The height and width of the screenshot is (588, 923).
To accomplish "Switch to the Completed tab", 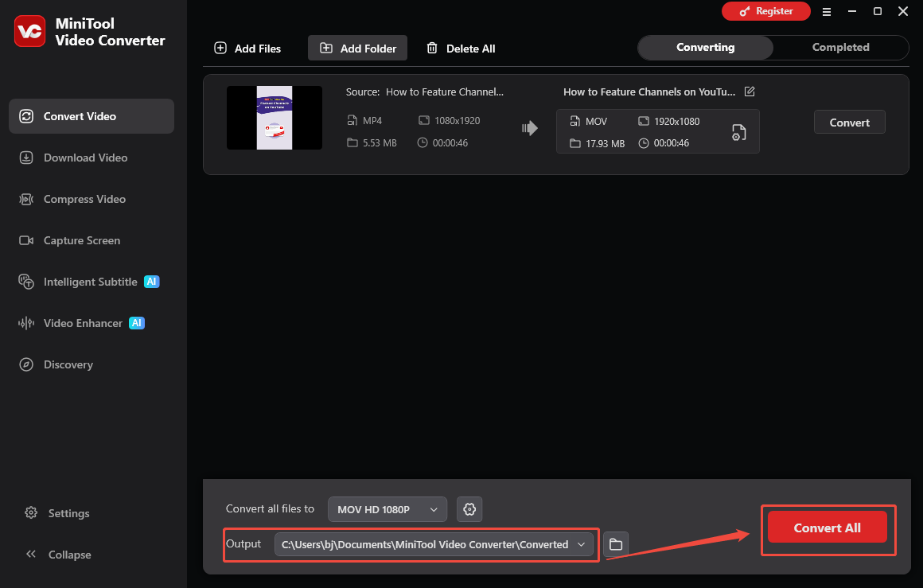I will coord(840,47).
